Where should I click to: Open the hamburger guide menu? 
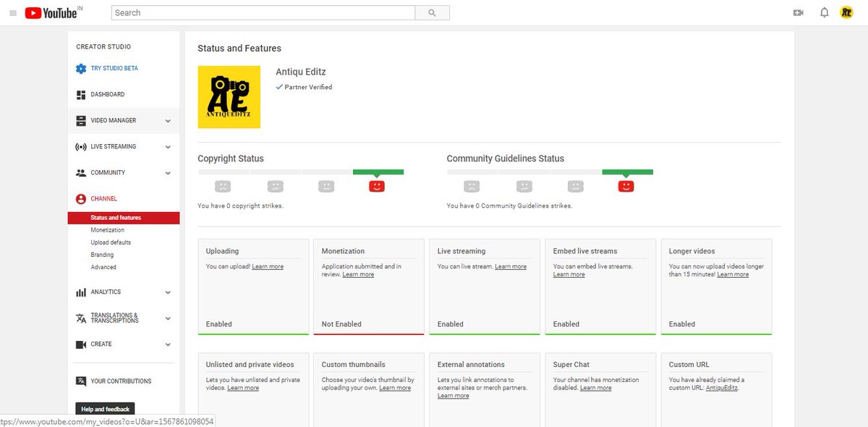click(x=13, y=13)
